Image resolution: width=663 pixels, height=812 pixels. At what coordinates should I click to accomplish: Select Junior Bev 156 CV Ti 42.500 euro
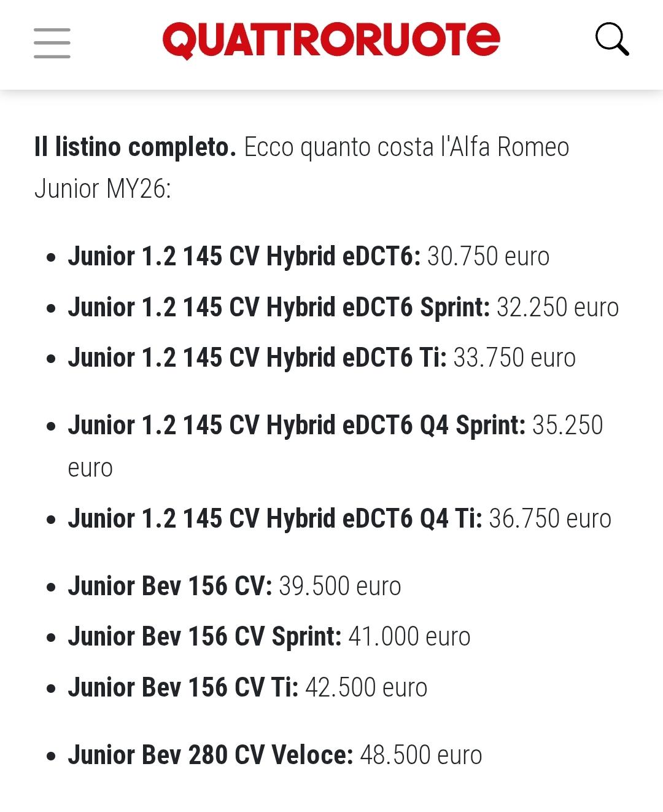[247, 687]
